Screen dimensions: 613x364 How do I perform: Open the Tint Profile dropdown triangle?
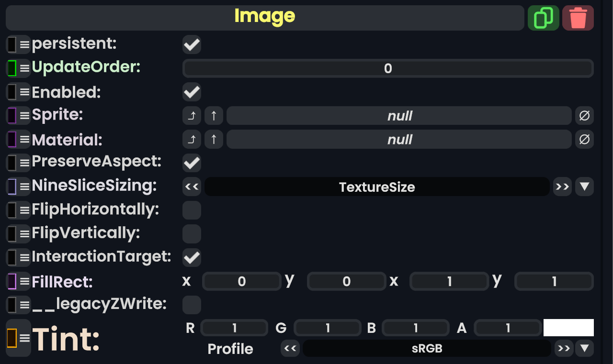(584, 348)
